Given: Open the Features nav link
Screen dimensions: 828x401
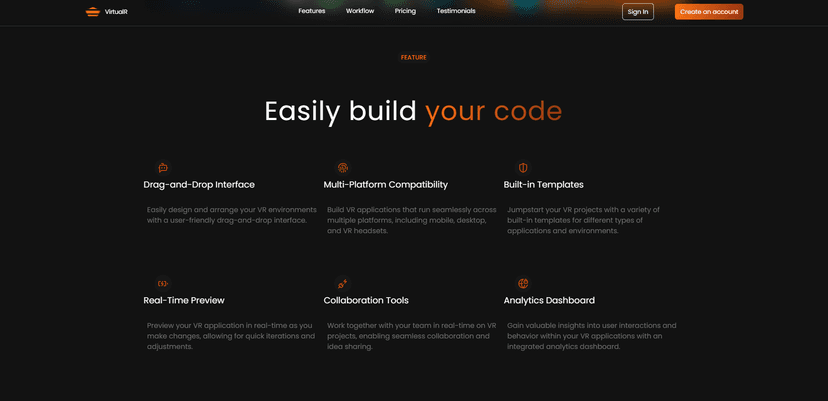Looking at the screenshot, I should [x=311, y=11].
